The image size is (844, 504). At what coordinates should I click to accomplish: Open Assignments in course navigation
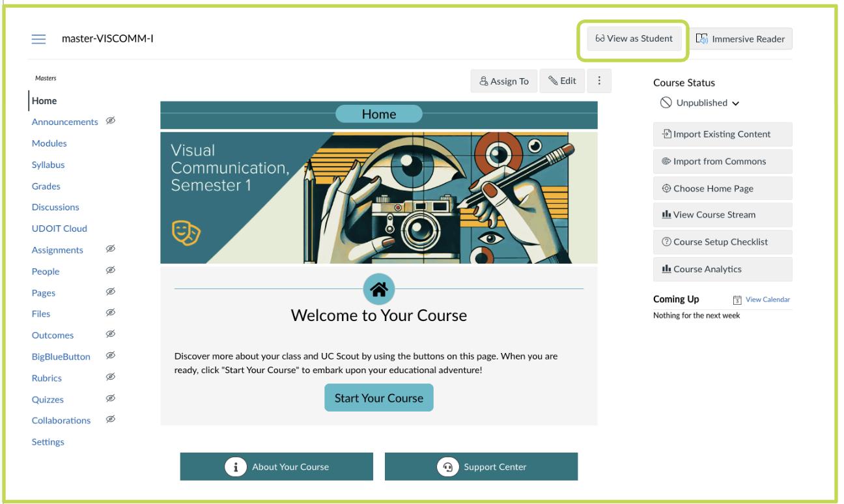(57, 250)
